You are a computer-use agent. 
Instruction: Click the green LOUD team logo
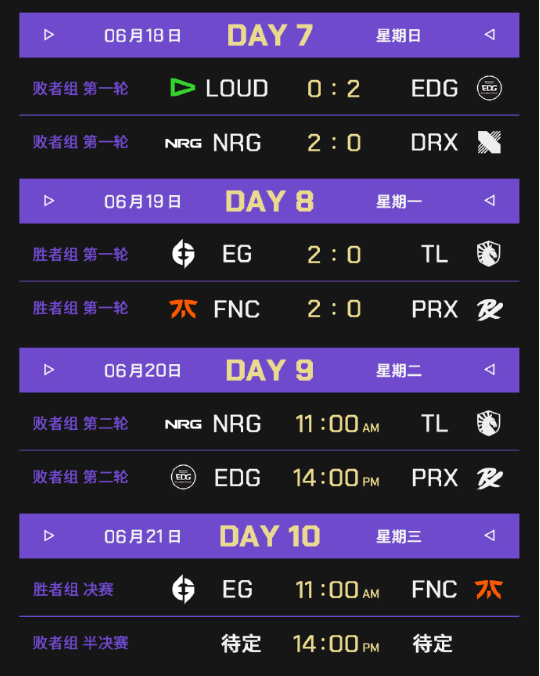pos(183,88)
